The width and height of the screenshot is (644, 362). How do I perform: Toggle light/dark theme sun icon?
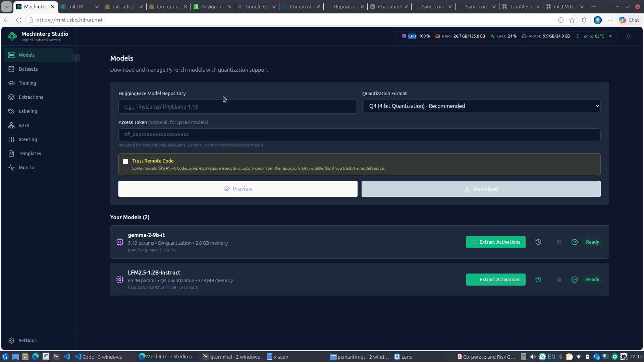tap(629, 36)
